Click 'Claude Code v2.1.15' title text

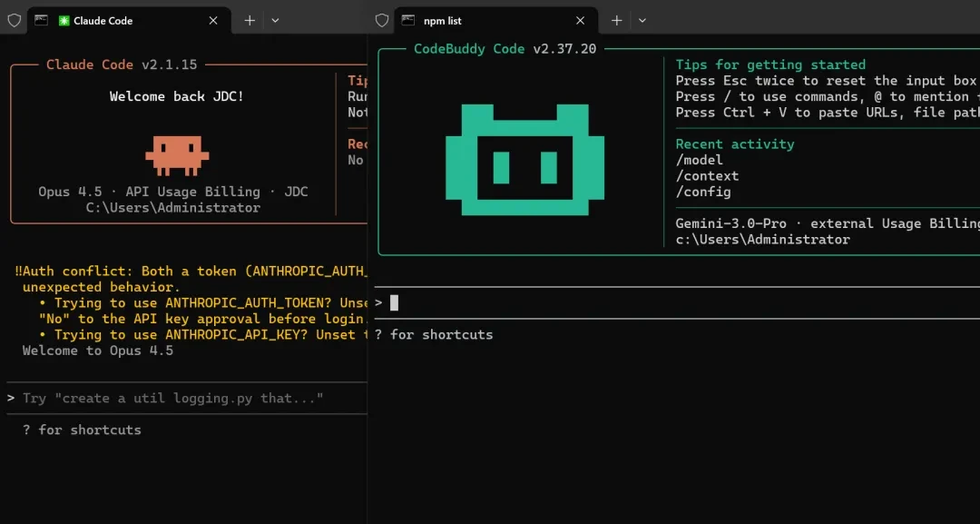(122, 64)
